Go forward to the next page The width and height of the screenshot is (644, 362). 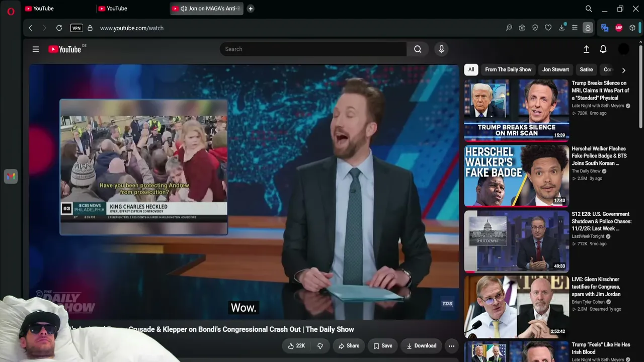click(44, 28)
